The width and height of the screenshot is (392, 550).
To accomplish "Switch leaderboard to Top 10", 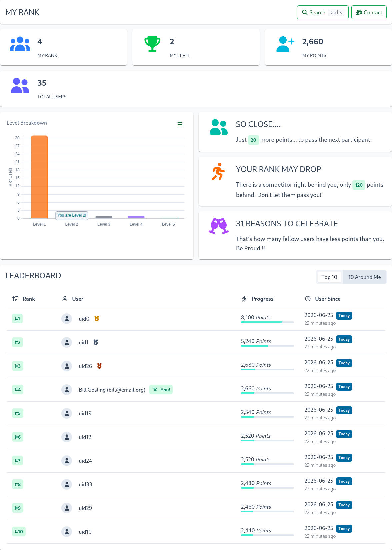I will tap(329, 277).
